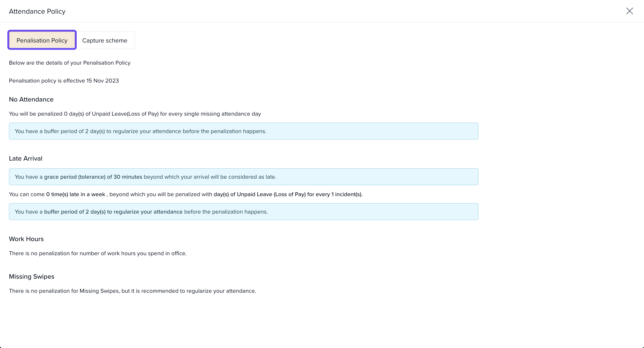Click 'grace period (tolerance)' bold text
Image resolution: width=644 pixels, height=348 pixels.
75,177
